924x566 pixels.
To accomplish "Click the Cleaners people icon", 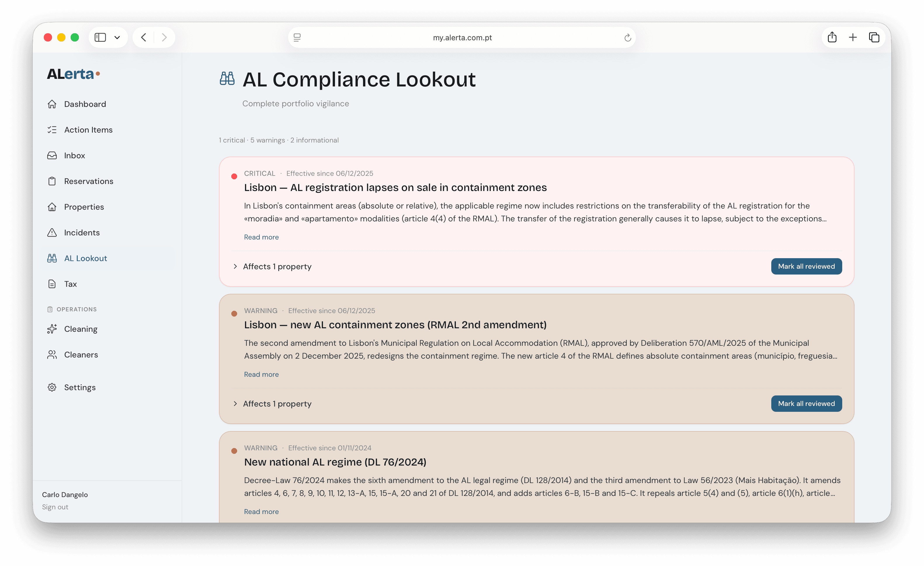I will 52,355.
